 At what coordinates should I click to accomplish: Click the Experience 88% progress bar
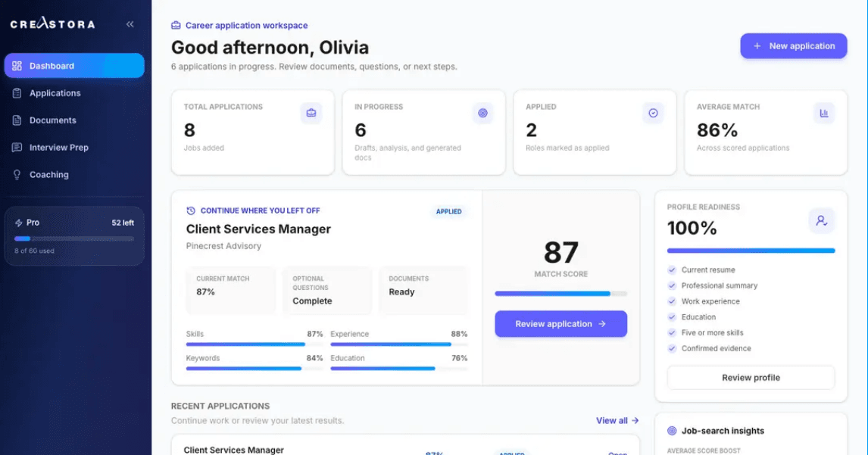pyautogui.click(x=399, y=344)
